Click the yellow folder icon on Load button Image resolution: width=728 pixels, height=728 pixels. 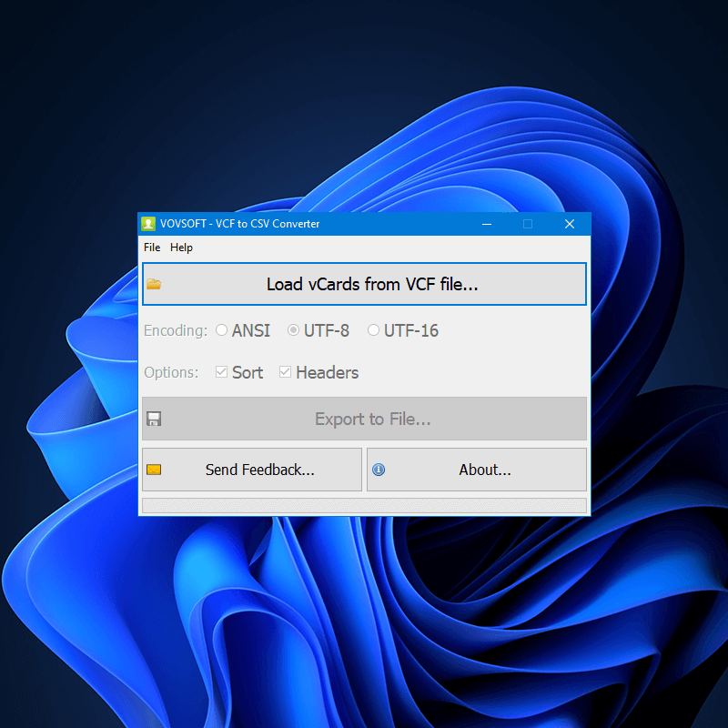153,283
